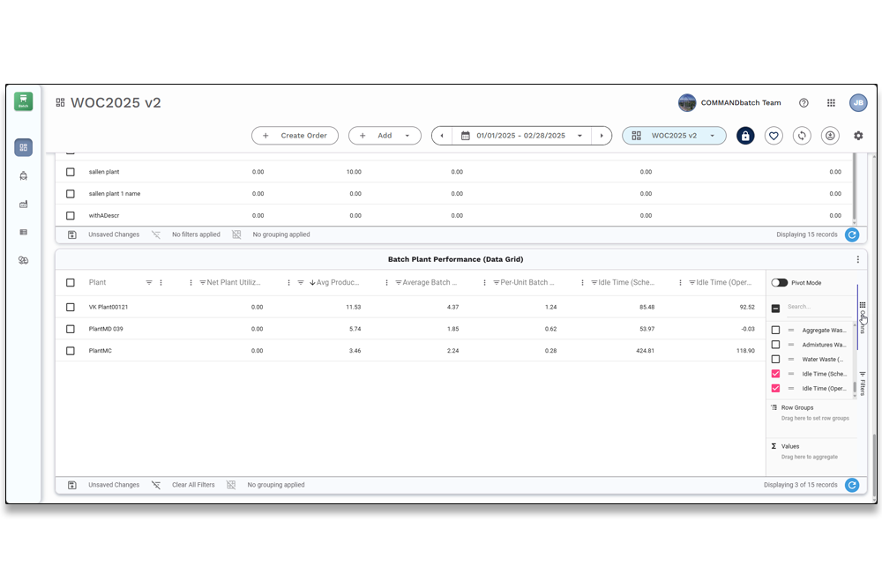Click the dark blue lock icon

pos(745,136)
